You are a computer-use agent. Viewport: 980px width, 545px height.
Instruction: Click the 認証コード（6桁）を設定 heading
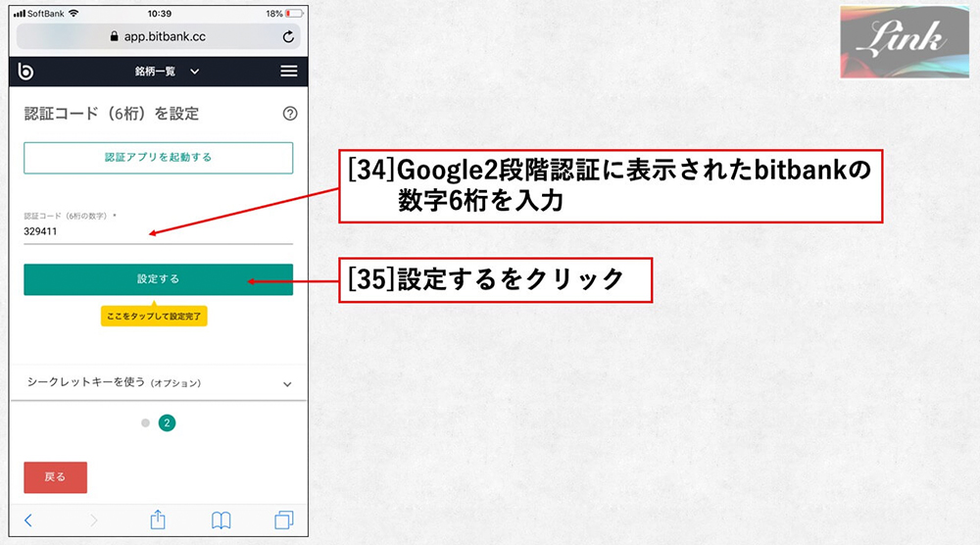click(x=112, y=114)
